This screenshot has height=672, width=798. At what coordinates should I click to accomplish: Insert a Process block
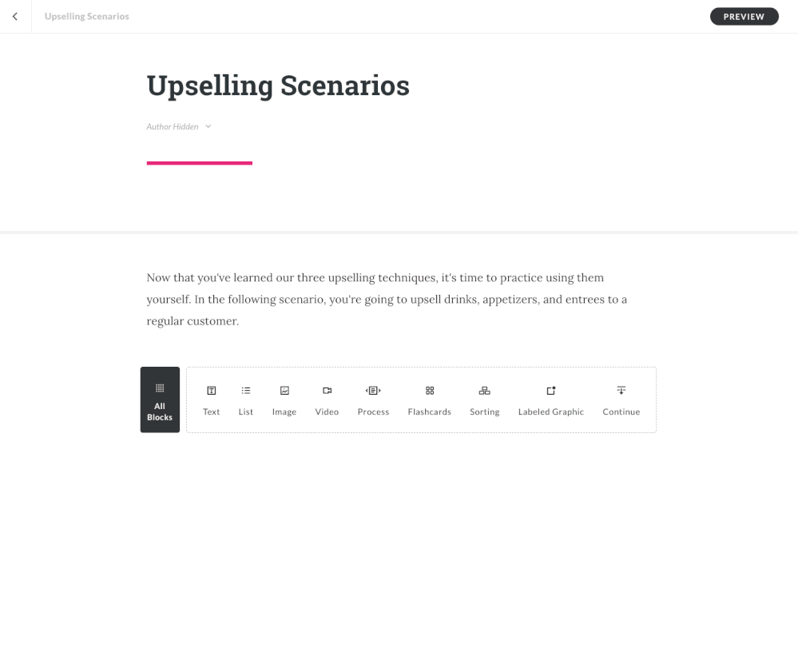[373, 400]
